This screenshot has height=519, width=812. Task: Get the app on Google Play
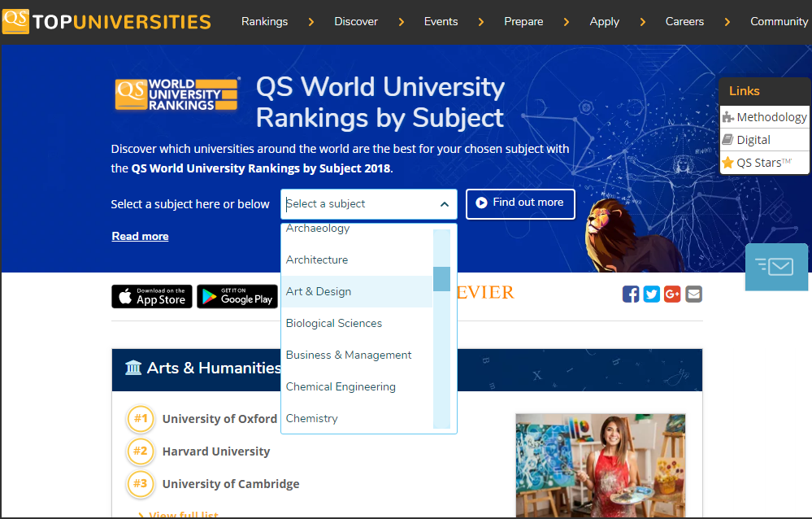pos(237,297)
